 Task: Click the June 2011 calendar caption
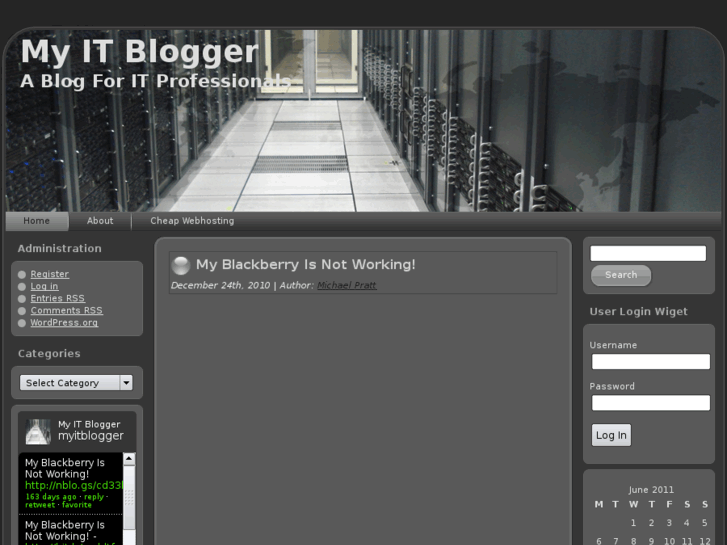[x=651, y=490]
